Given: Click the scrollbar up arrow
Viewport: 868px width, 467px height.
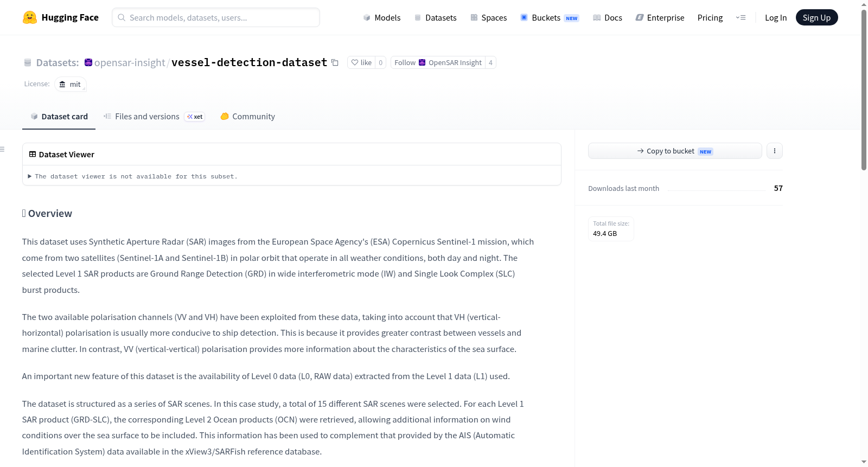Looking at the screenshot, I should (864, 4).
